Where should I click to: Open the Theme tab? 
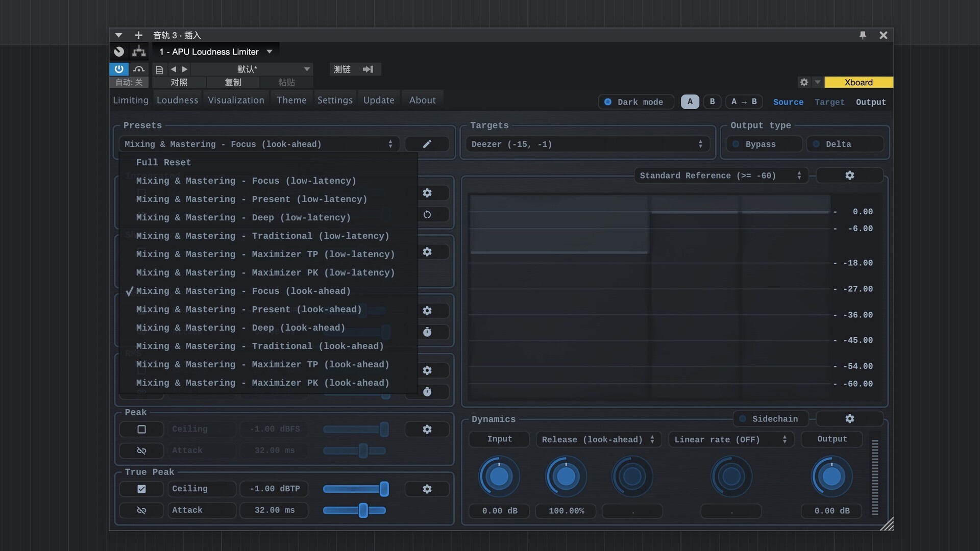tap(291, 100)
